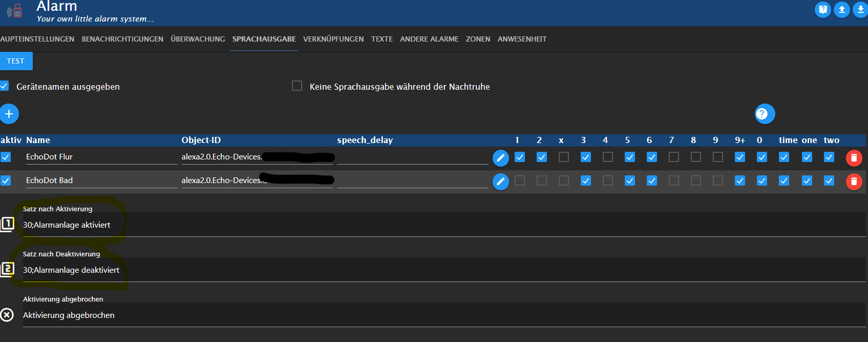Click the number 1 icon beside activation sentence
868x342 pixels.
click(x=7, y=224)
